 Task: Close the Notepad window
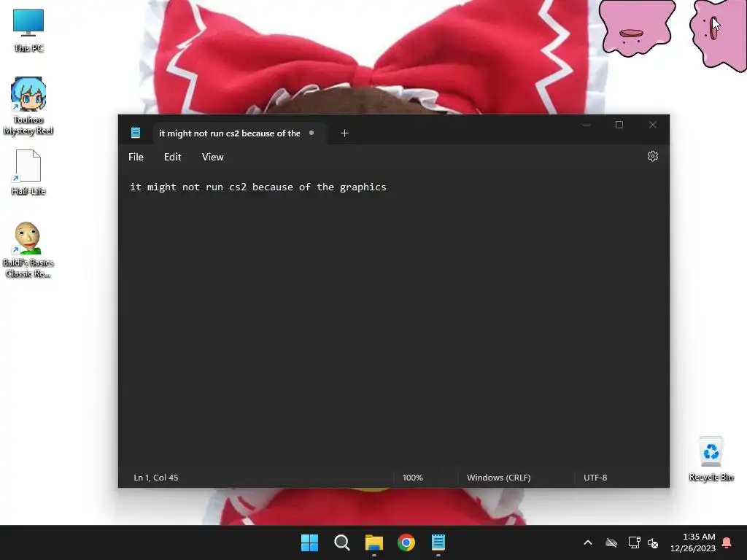[653, 125]
